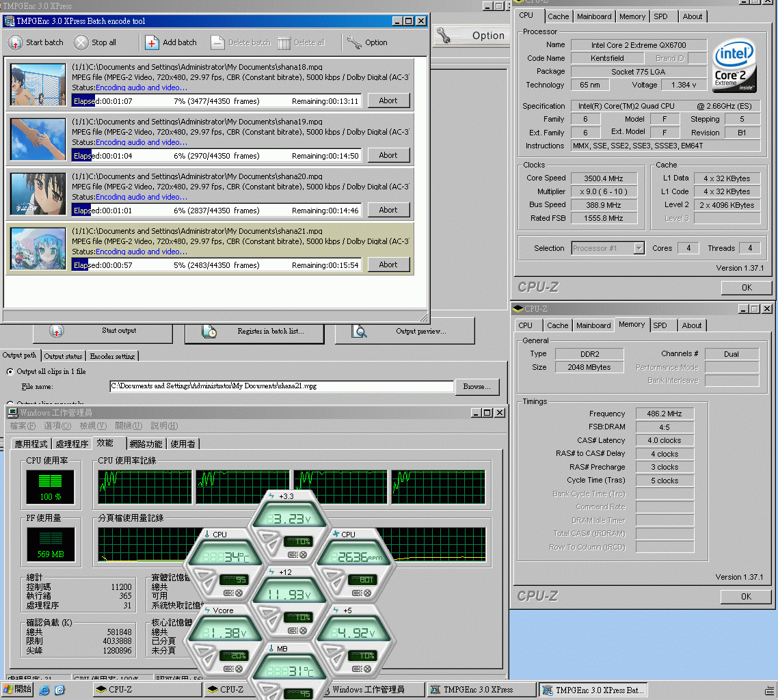
Task: Click the Intel Core 2 Extreme logo
Action: tap(734, 65)
